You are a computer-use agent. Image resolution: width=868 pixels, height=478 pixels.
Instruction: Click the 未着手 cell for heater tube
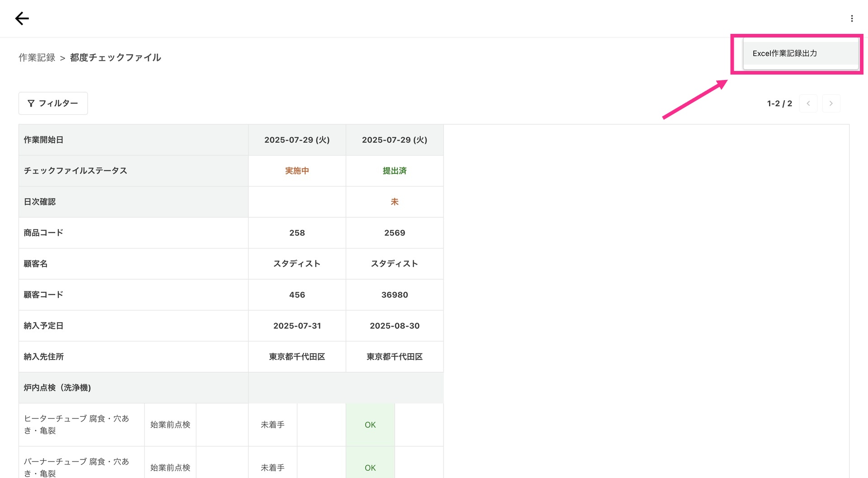tap(273, 425)
